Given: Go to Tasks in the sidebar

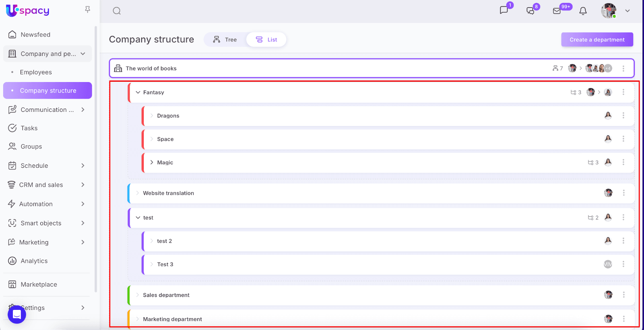Looking at the screenshot, I should pos(29,128).
